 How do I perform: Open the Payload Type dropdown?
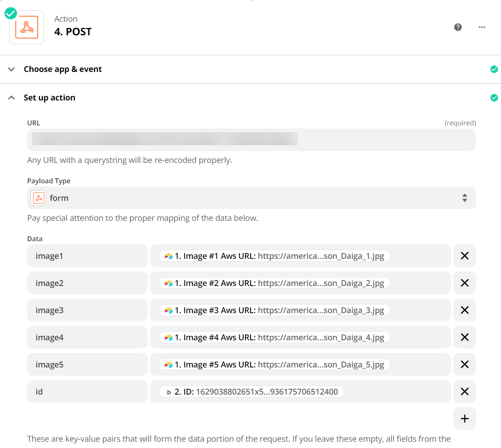point(251,198)
